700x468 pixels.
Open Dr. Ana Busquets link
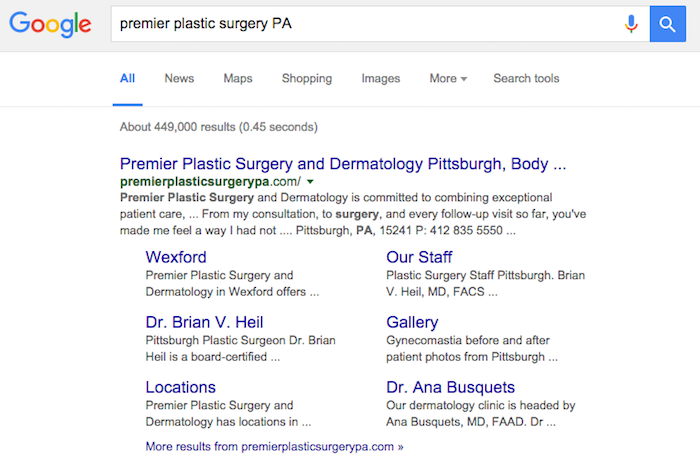pos(450,387)
